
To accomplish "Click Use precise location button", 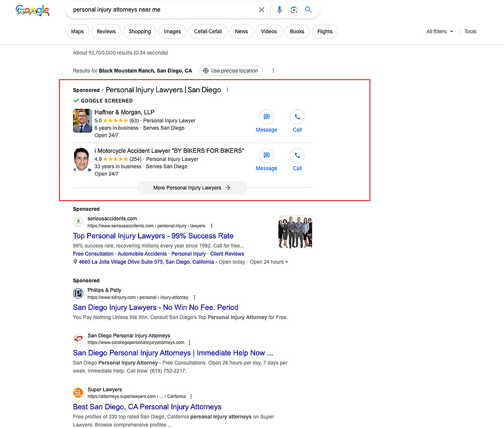I will [231, 71].
